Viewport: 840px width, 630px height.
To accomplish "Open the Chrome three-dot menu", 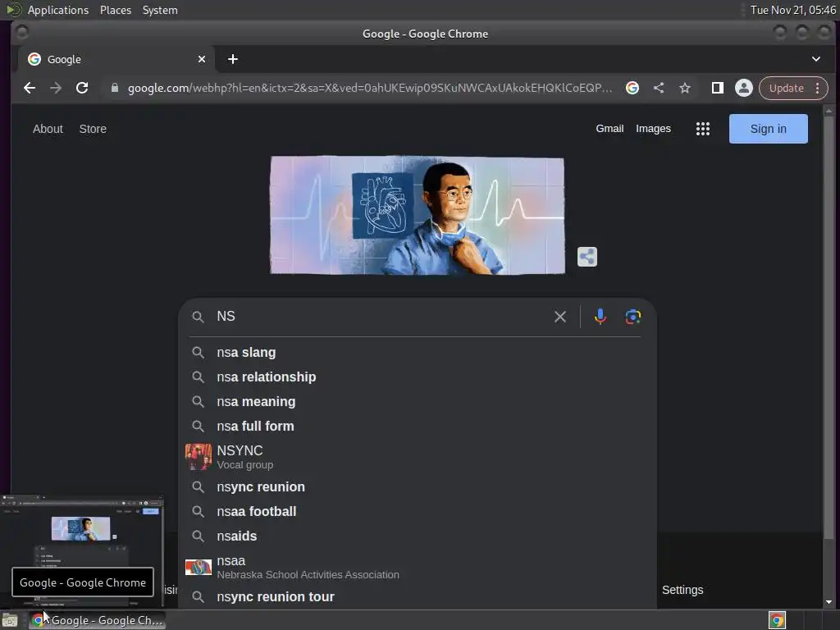I will pyautogui.click(x=818, y=88).
